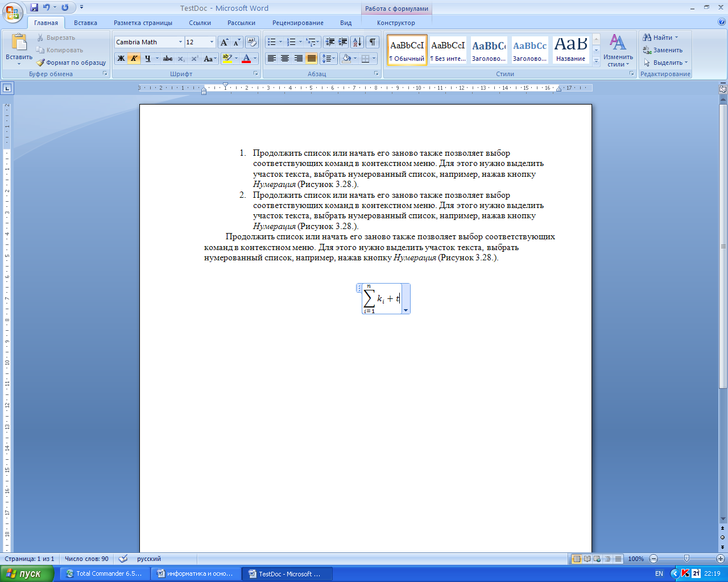Save document via Quick Access toolbar

point(34,8)
